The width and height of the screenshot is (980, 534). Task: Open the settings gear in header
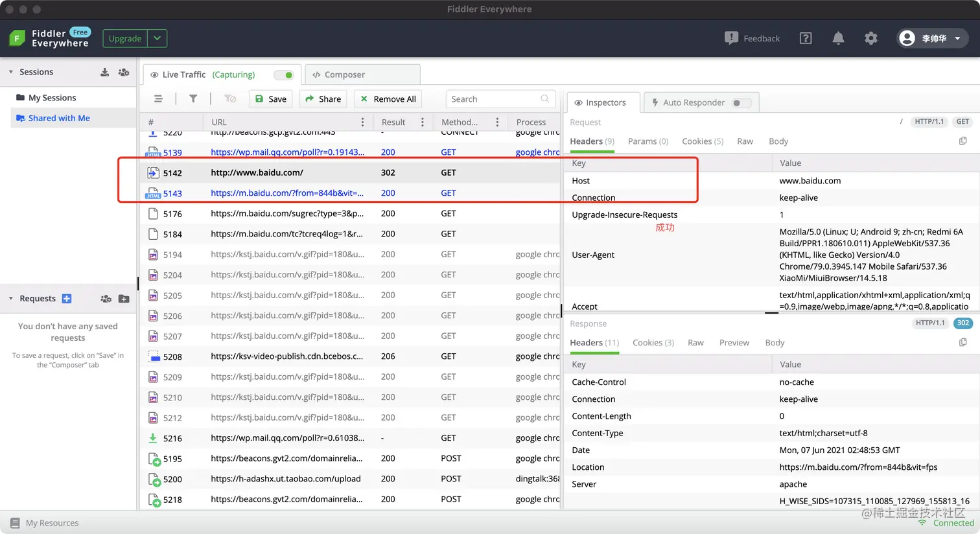click(871, 38)
